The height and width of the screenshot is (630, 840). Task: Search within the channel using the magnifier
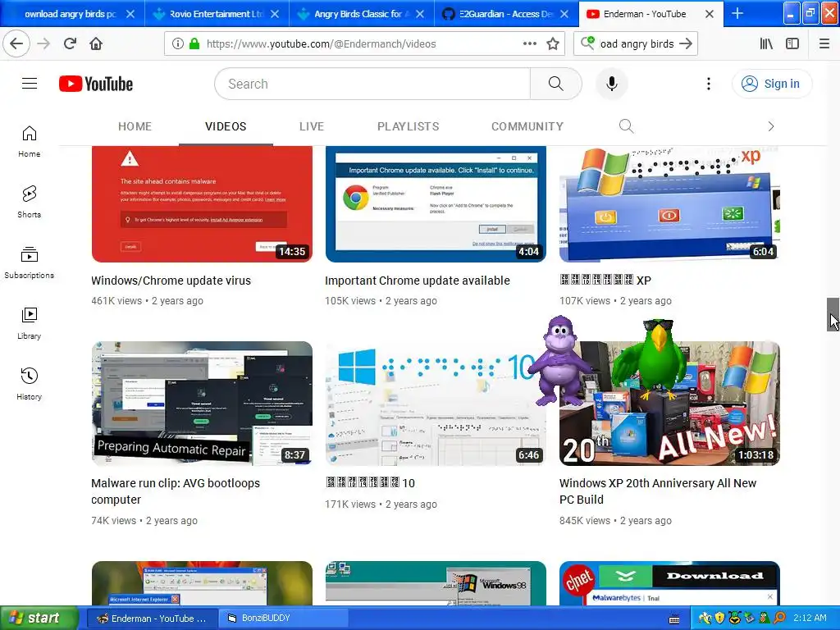[x=626, y=126]
